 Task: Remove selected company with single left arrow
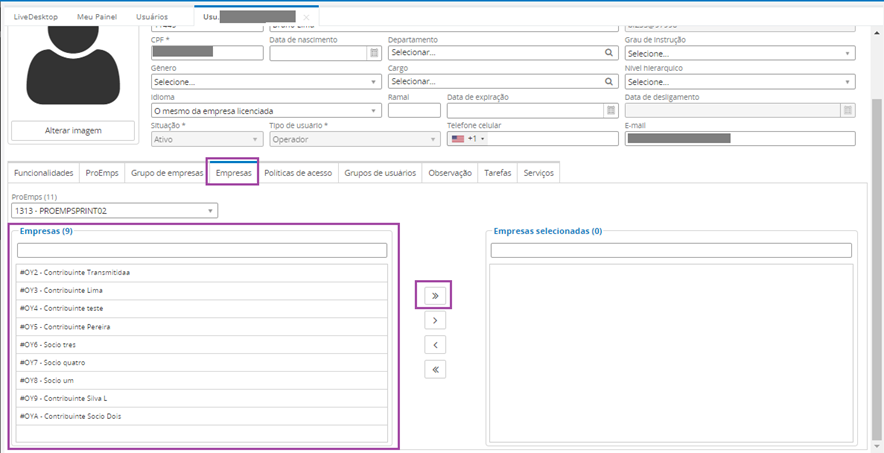tap(435, 345)
